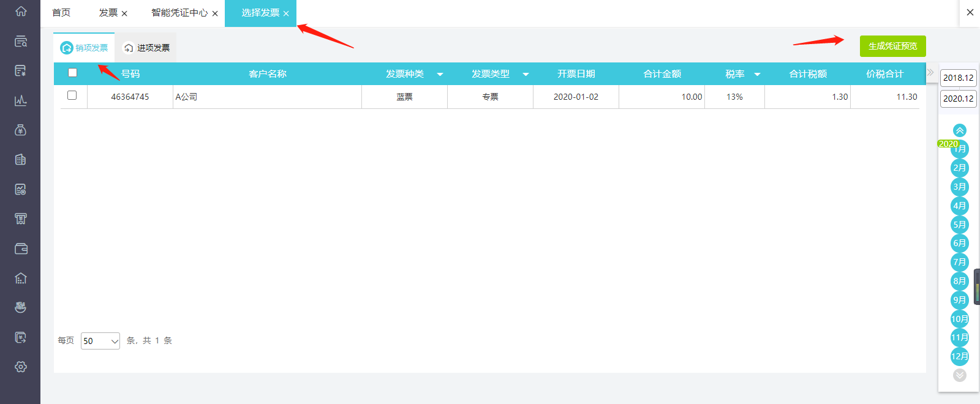Click the 蓝票 invoice kind cell
The image size is (980, 404).
click(x=404, y=97)
